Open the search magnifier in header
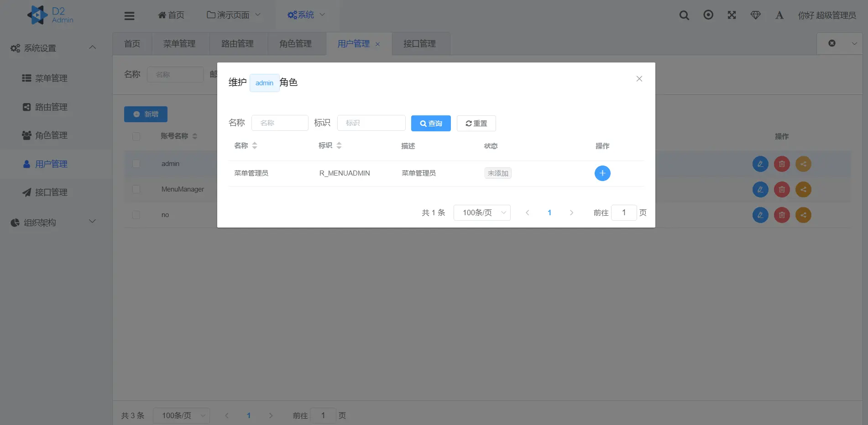868x425 pixels. pos(684,15)
